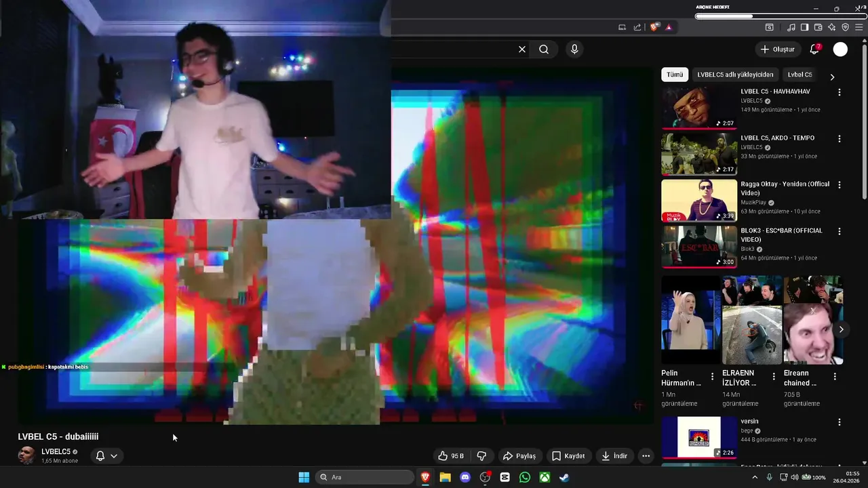
Task: Open the tab search icon in Brave toolbar
Action: click(770, 27)
